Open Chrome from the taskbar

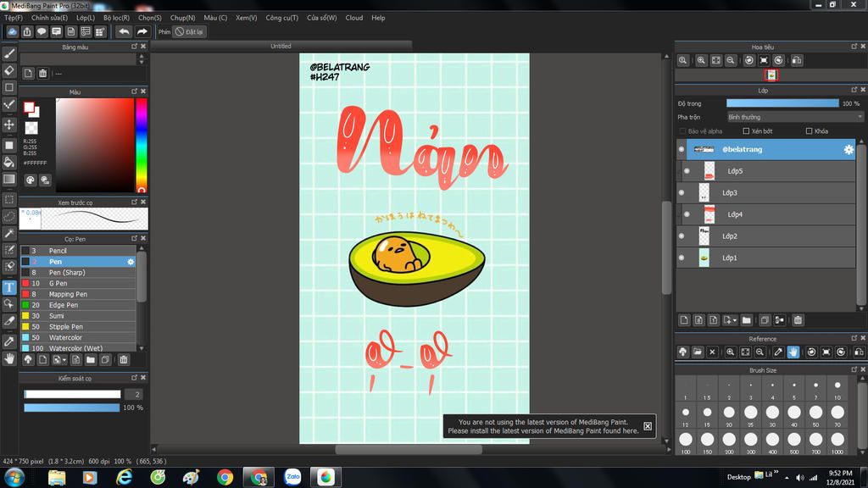click(225, 477)
